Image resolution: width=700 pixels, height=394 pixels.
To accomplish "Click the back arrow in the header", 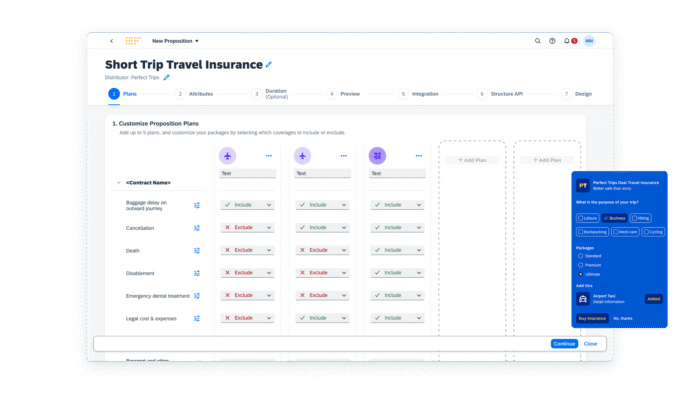I will tap(112, 41).
